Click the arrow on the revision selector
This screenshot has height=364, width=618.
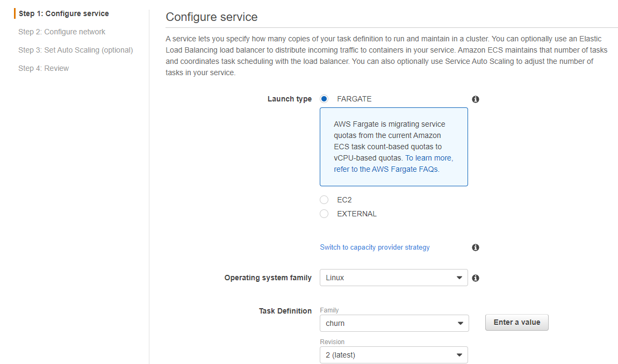[459, 355]
